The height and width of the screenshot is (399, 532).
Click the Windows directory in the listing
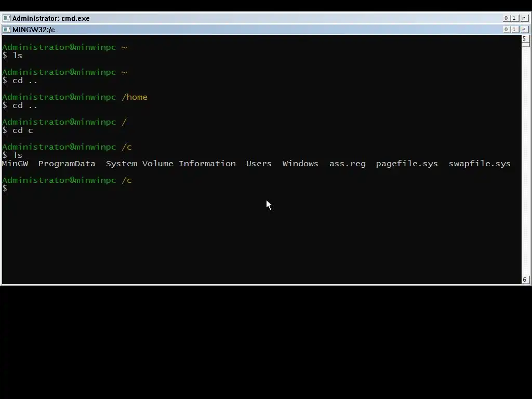pos(300,164)
